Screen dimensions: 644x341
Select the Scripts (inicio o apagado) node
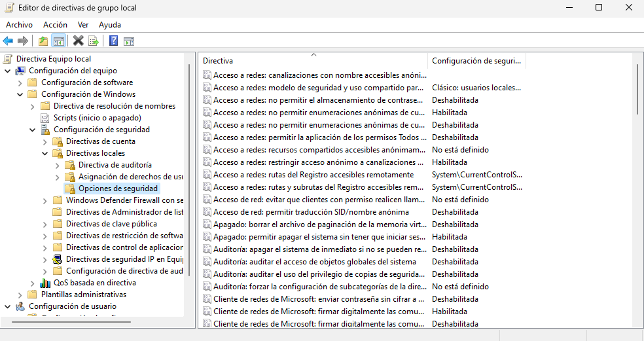45,118
